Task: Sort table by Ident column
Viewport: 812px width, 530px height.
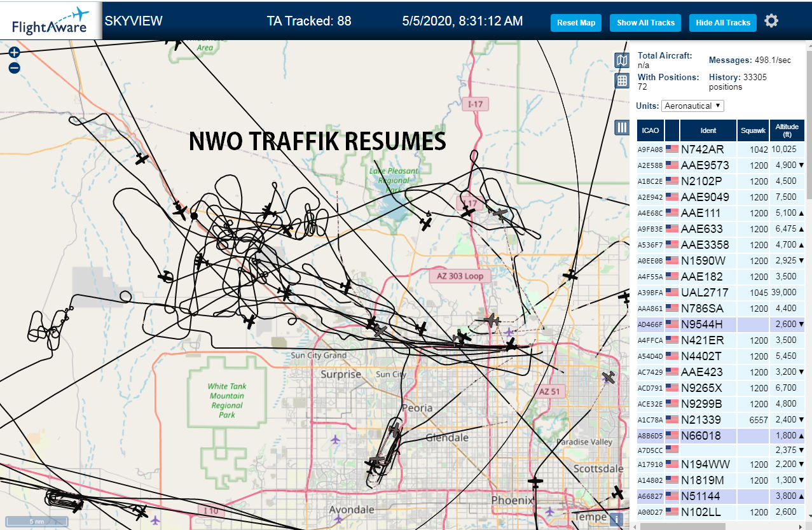Action: click(708, 130)
